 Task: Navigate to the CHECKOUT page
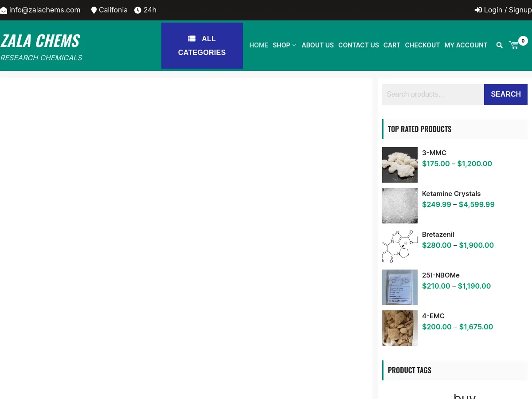click(x=422, y=45)
